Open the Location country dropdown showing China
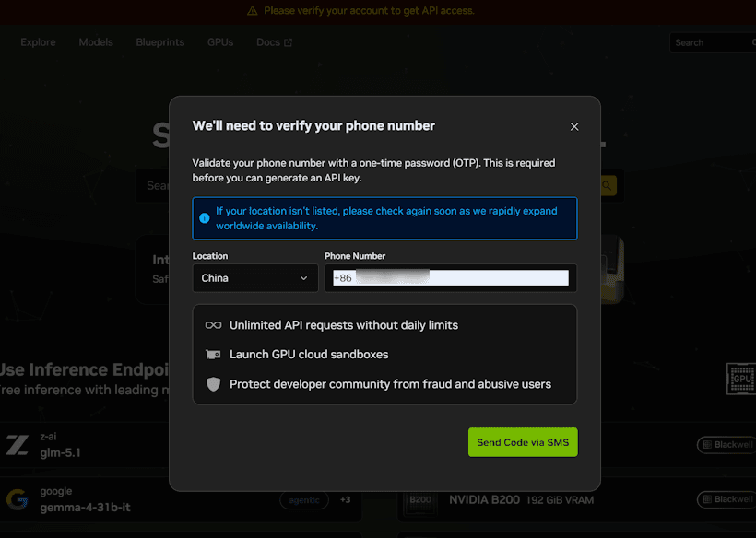The width and height of the screenshot is (756, 538). click(x=254, y=277)
